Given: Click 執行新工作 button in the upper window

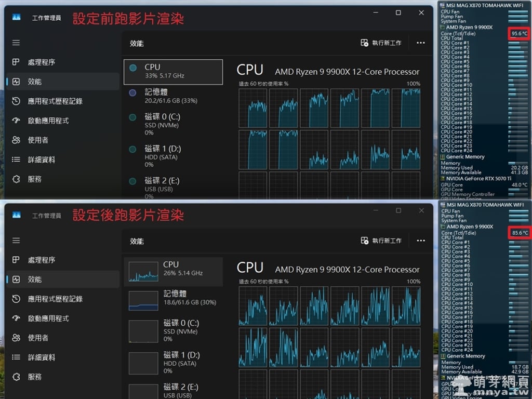Looking at the screenshot, I should click(381, 43).
